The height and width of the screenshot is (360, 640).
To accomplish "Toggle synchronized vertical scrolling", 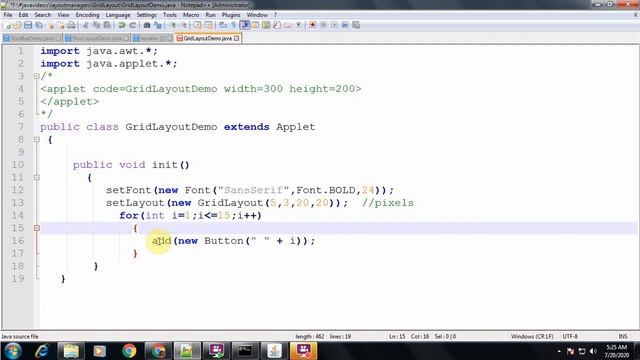I will [x=198, y=25].
